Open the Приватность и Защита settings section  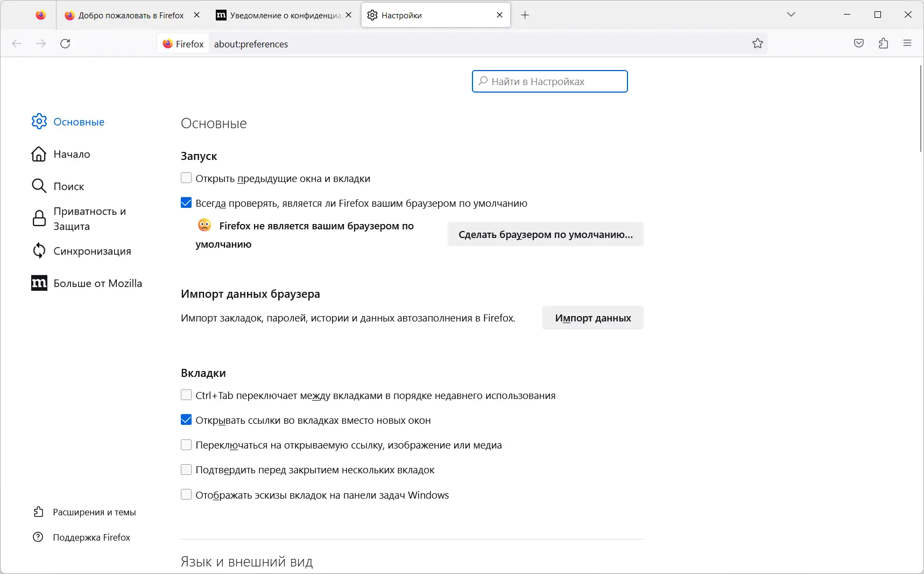tap(89, 219)
